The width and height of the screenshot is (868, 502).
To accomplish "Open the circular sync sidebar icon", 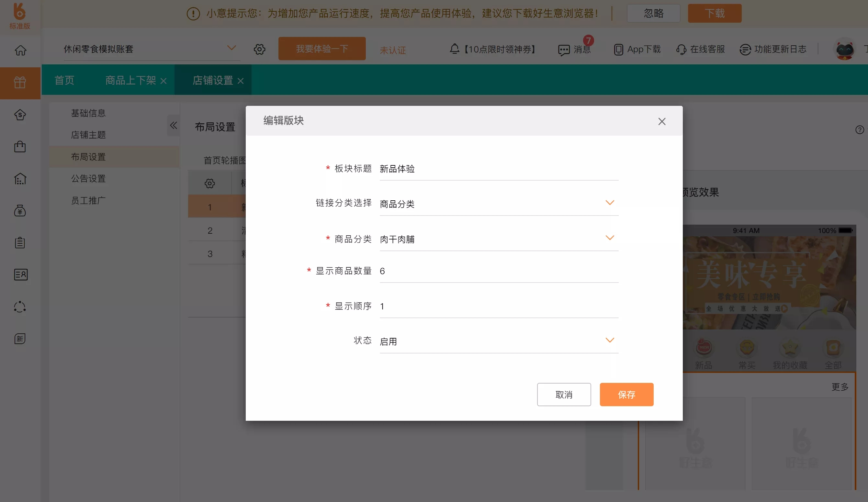I will coord(20,307).
